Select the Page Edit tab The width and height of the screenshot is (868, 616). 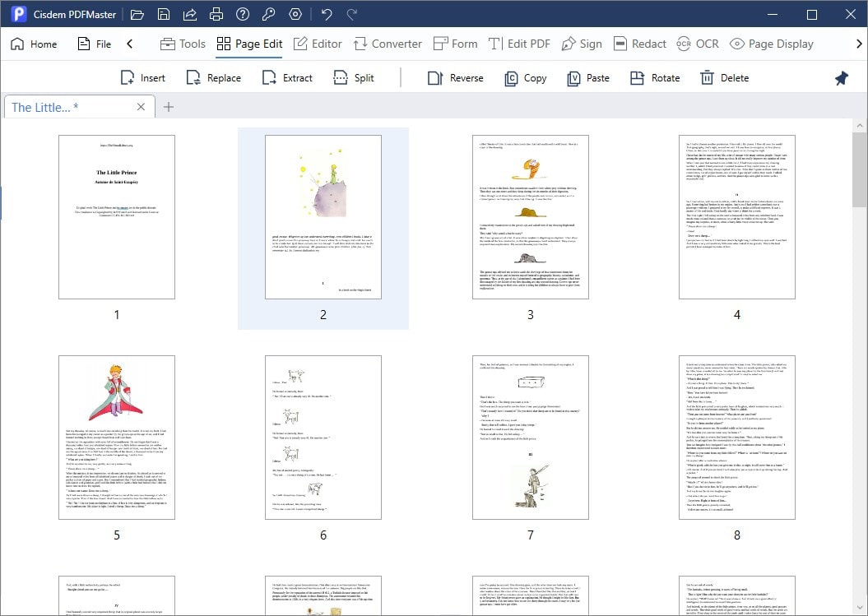[x=249, y=44]
